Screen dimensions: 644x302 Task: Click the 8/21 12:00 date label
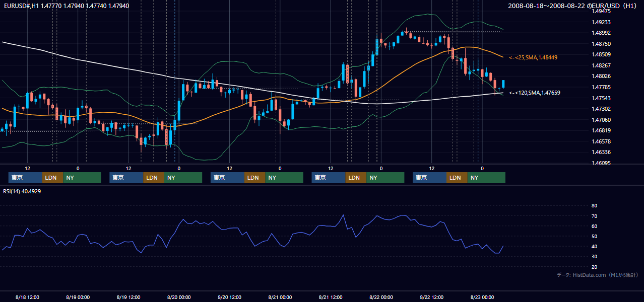tap(331, 297)
